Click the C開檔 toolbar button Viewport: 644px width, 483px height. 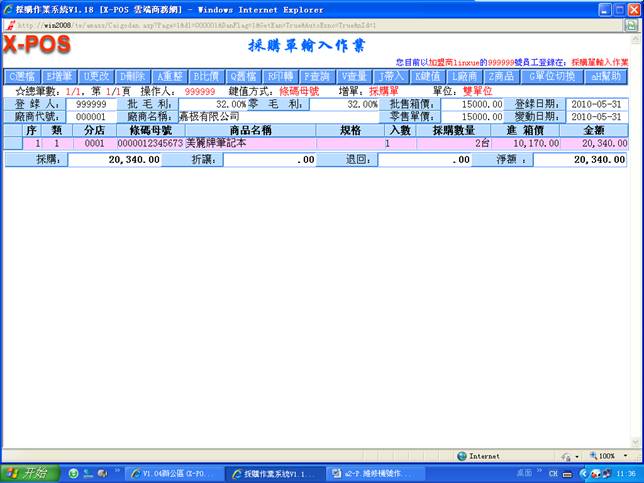(x=23, y=76)
